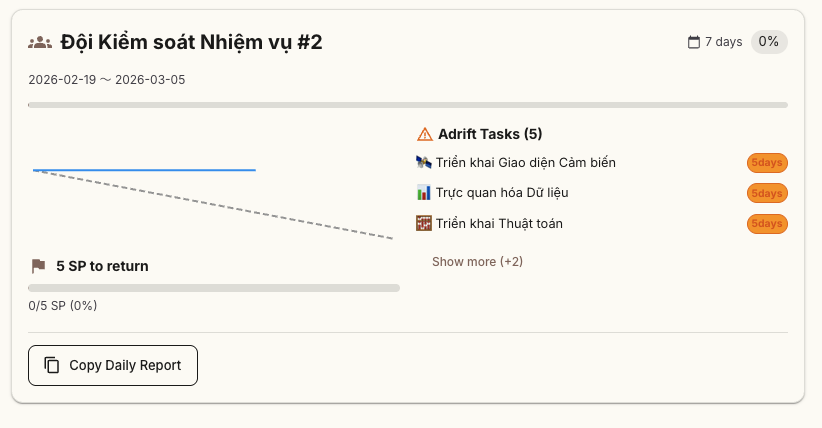This screenshot has height=428, width=822.
Task: Click the 5days badge on Giao diện Cảm biến row
Action: coord(767,163)
